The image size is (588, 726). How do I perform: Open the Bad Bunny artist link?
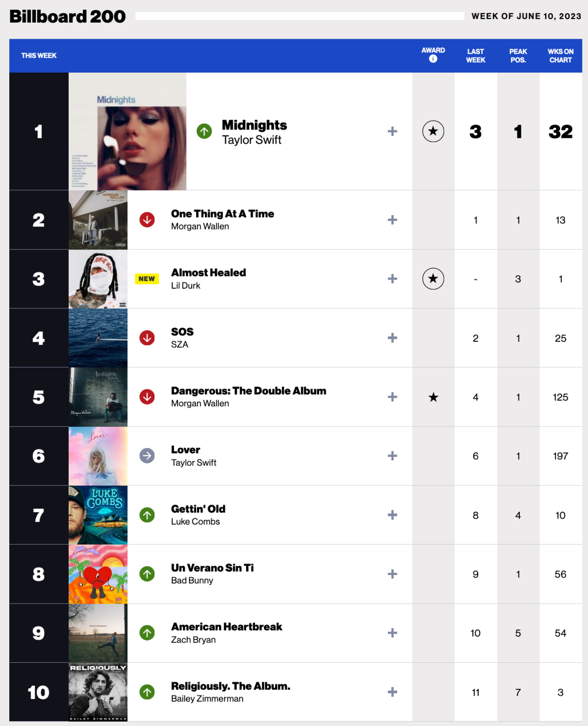(192, 580)
